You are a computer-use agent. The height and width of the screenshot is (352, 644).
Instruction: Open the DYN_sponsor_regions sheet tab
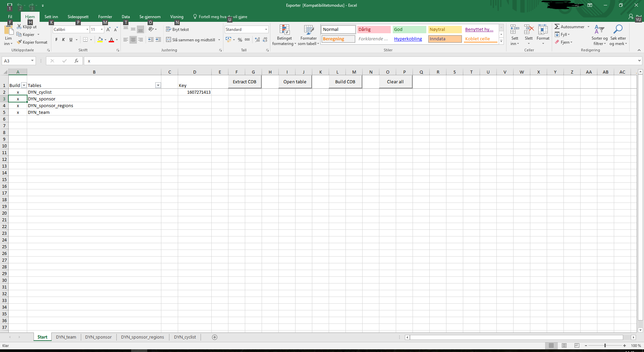142,337
